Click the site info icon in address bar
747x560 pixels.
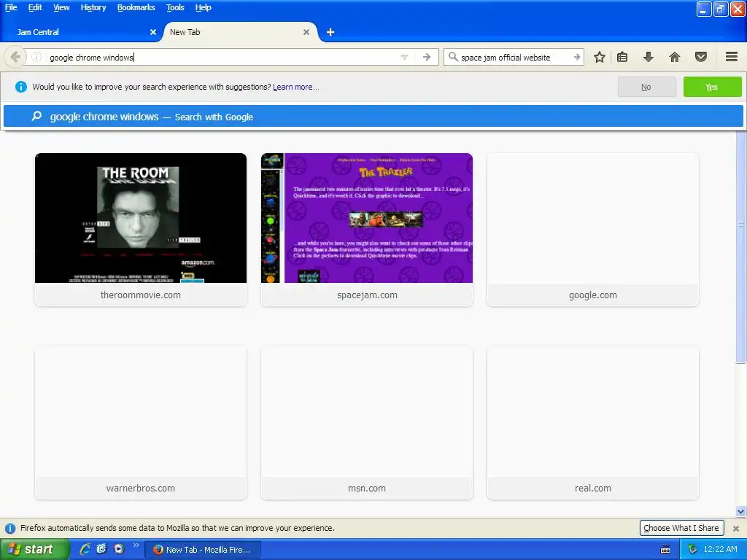[36, 57]
